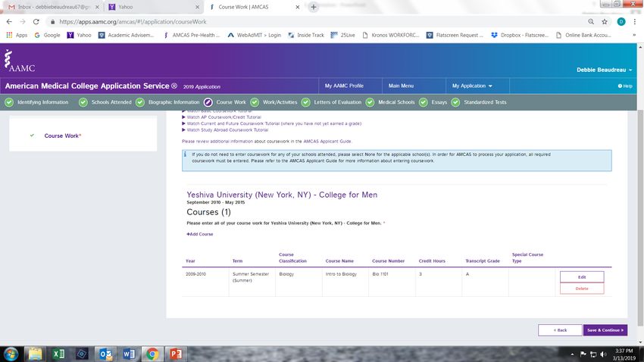644x362 pixels.
Task: Click Save & Continue button
Action: coord(605,330)
